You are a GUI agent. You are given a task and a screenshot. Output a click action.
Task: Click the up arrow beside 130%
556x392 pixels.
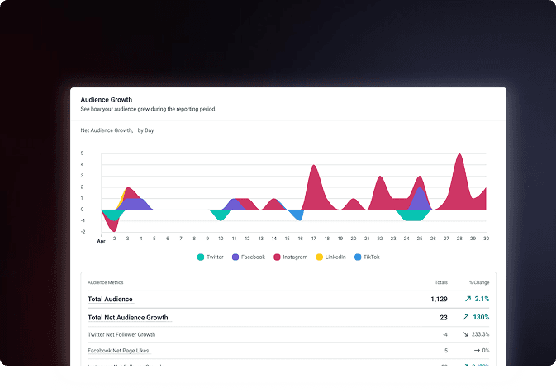pos(468,317)
